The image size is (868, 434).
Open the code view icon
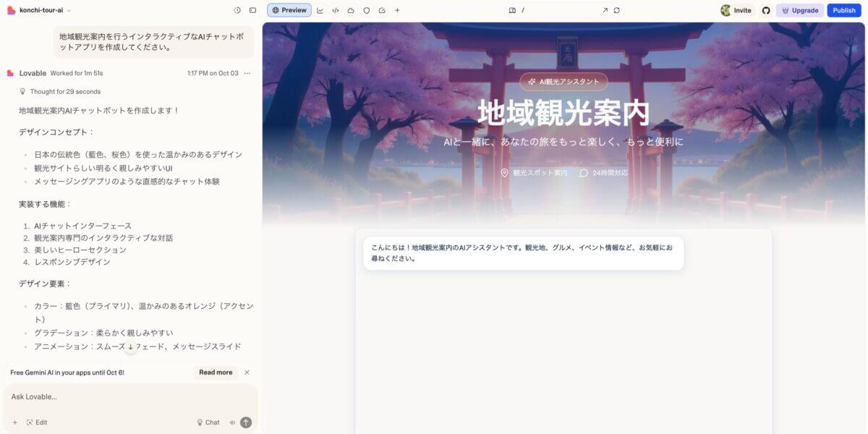point(336,10)
